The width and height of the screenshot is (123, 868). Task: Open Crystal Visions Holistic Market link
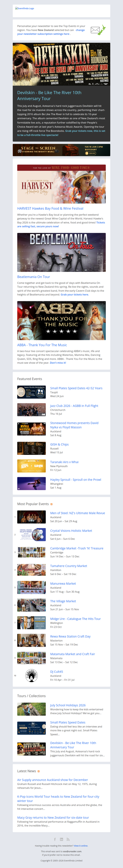71,531
